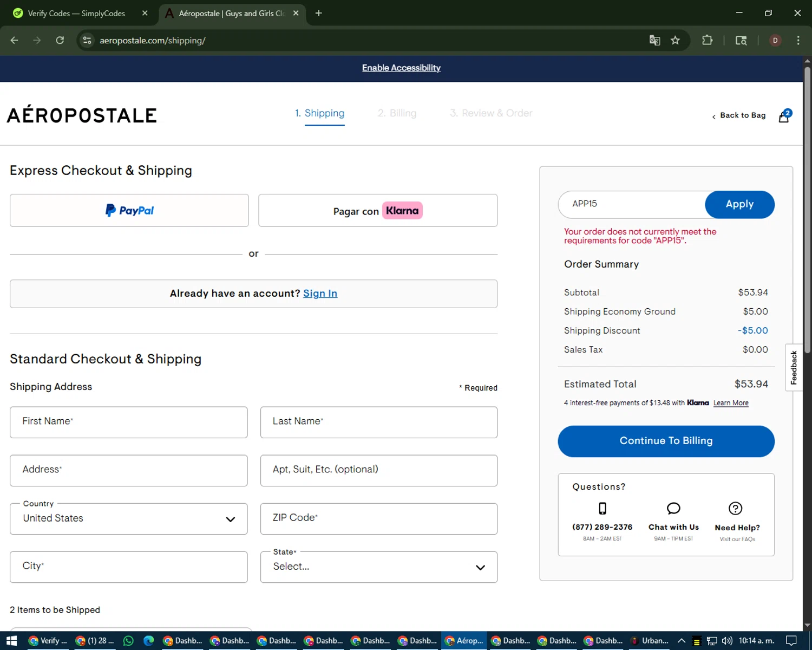Select the 3. Review & Order step

pos(491,113)
